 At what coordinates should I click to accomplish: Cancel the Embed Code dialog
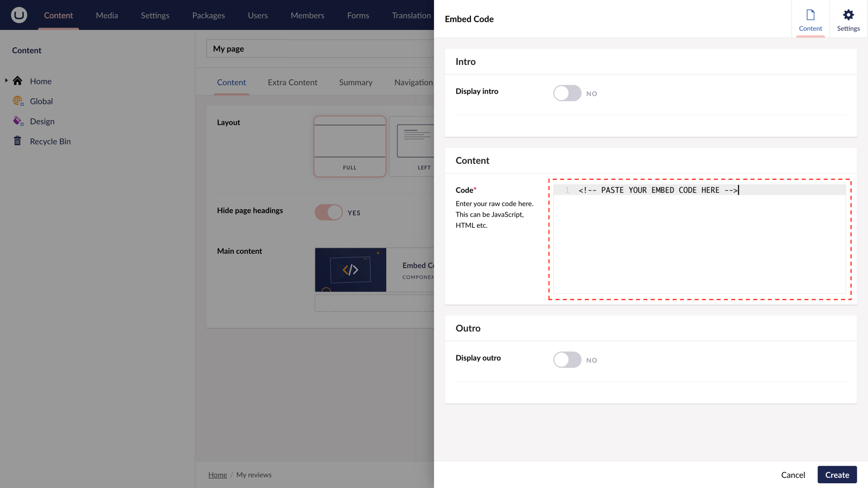(793, 474)
